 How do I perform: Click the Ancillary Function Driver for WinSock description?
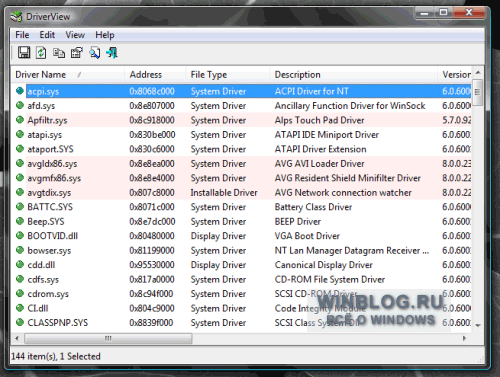pos(350,106)
